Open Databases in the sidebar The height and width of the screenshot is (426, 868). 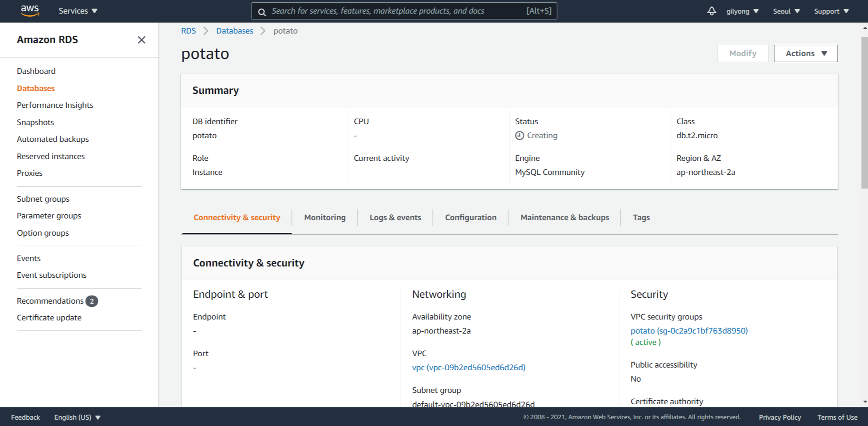(36, 88)
